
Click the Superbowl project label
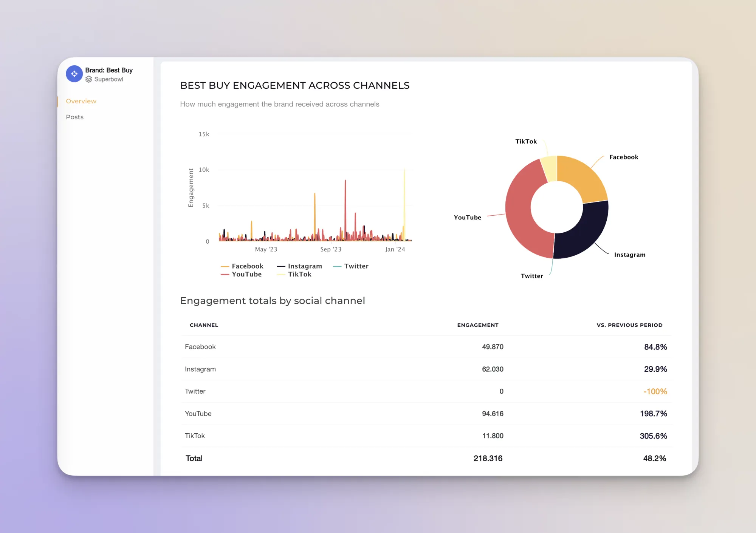108,79
